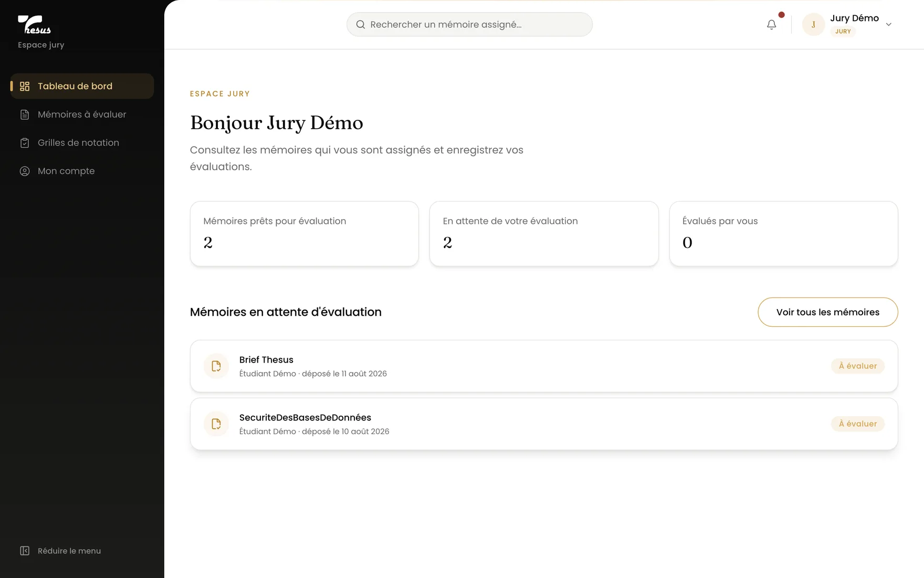Click the Mon compte user icon

(x=25, y=171)
